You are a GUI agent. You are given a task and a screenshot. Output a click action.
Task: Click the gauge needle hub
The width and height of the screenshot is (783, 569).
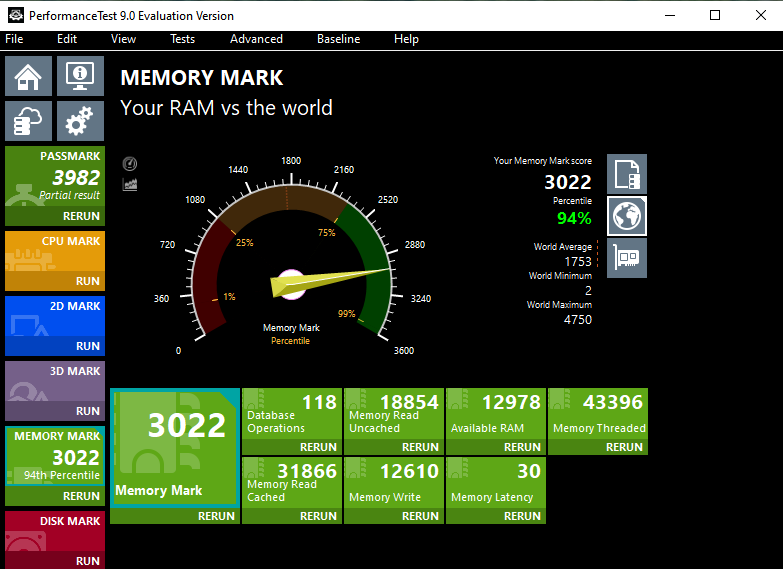(x=291, y=284)
